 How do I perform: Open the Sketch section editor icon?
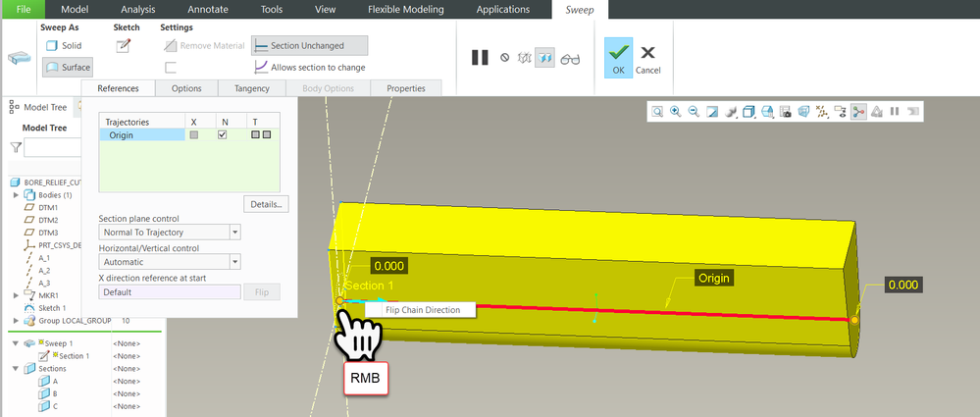[124, 46]
